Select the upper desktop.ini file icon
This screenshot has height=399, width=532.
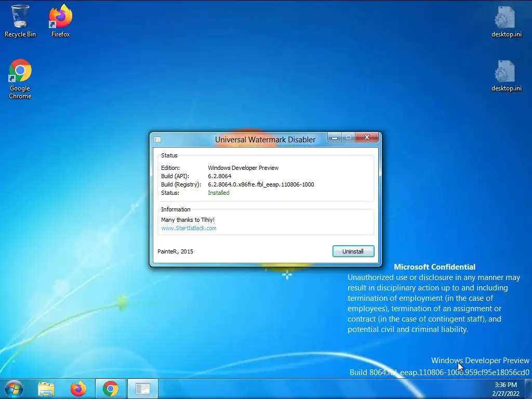pyautogui.click(x=506, y=21)
